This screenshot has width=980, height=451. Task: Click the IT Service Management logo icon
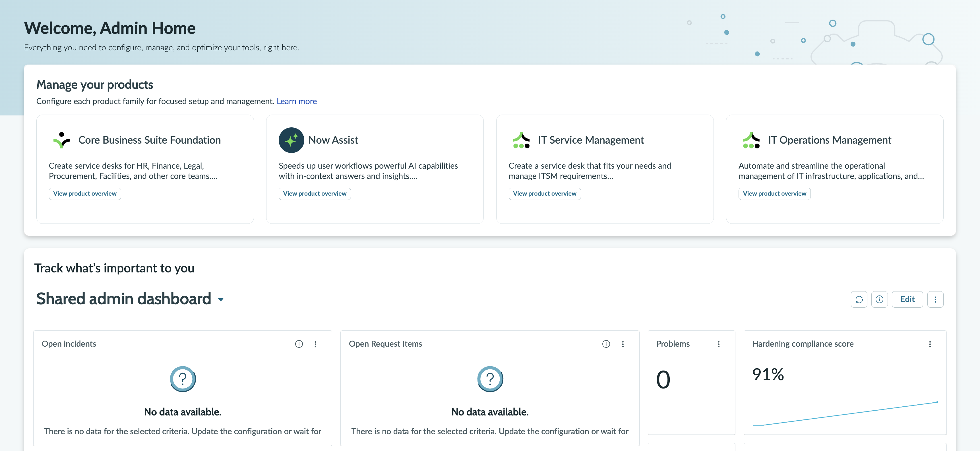pos(521,140)
